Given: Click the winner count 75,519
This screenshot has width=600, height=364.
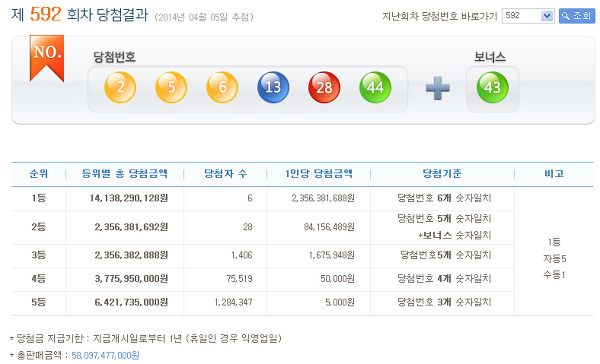Looking at the screenshot, I should coord(240,278).
